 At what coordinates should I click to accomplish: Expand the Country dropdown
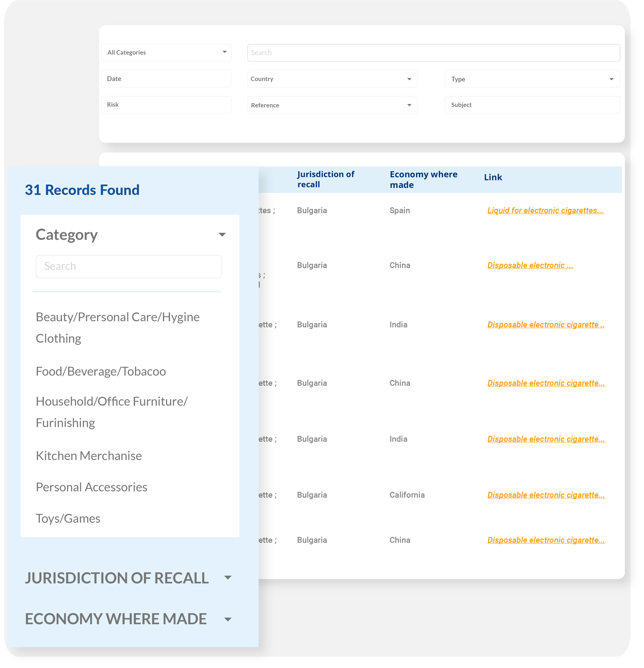click(332, 79)
